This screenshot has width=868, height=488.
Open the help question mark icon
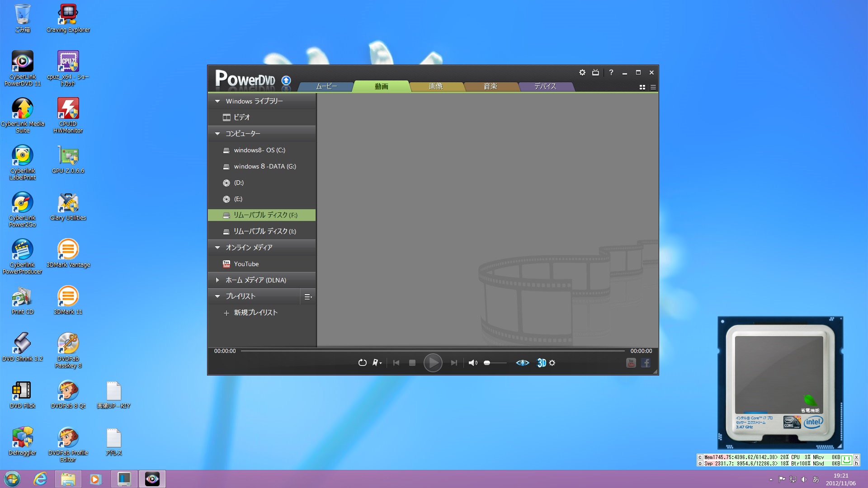(611, 72)
